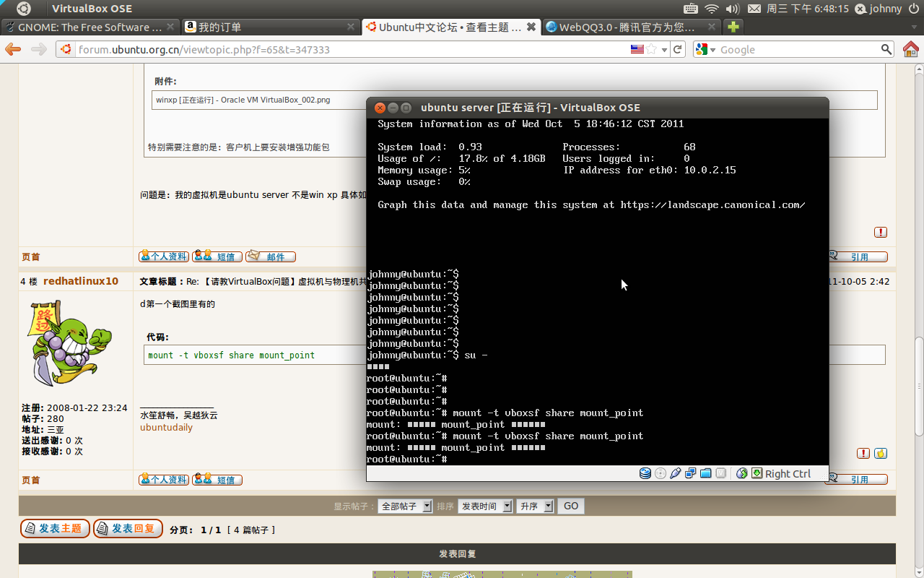Open the 发表时间 sort dropdown
This screenshot has height=578, width=924.
click(485, 506)
